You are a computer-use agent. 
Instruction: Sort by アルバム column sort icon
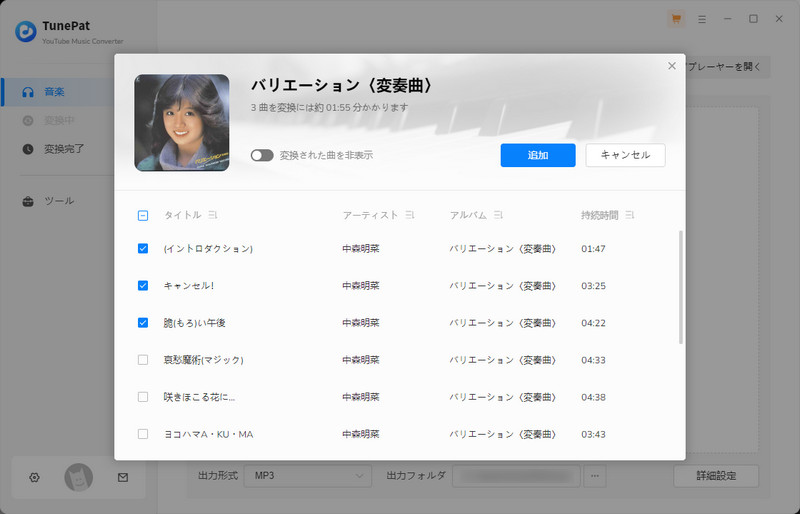[498, 215]
